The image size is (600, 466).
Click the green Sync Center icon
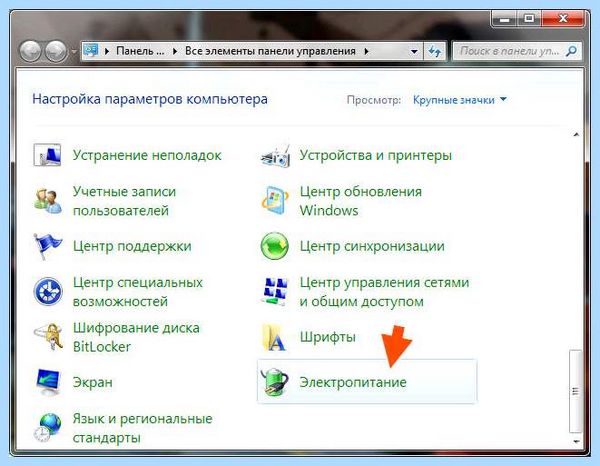pyautogui.click(x=274, y=246)
